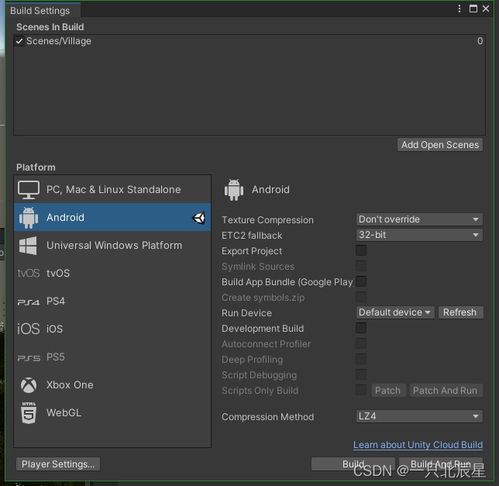Select Android platform

(113, 218)
